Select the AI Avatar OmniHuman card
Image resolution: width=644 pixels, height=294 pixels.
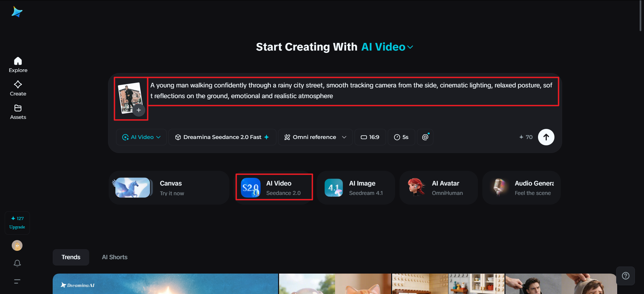(438, 188)
